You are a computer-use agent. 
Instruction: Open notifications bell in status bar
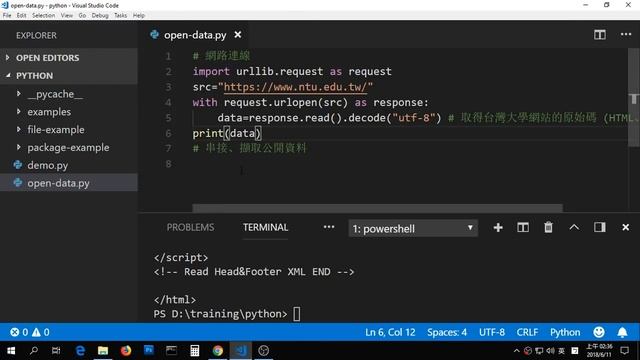click(622, 332)
